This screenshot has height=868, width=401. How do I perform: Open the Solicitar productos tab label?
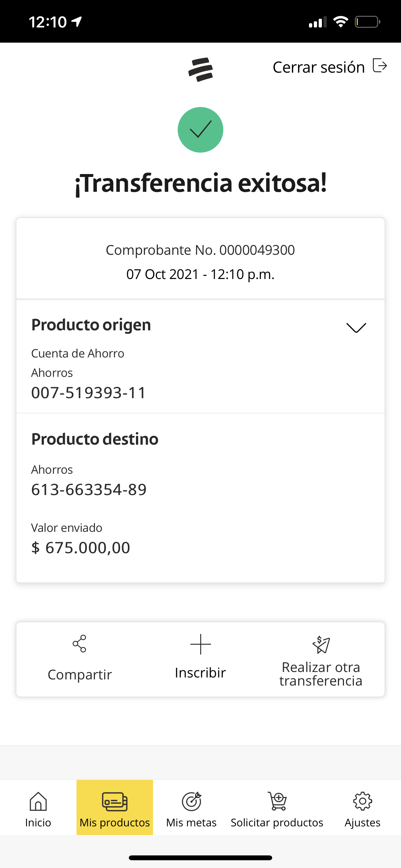click(277, 822)
